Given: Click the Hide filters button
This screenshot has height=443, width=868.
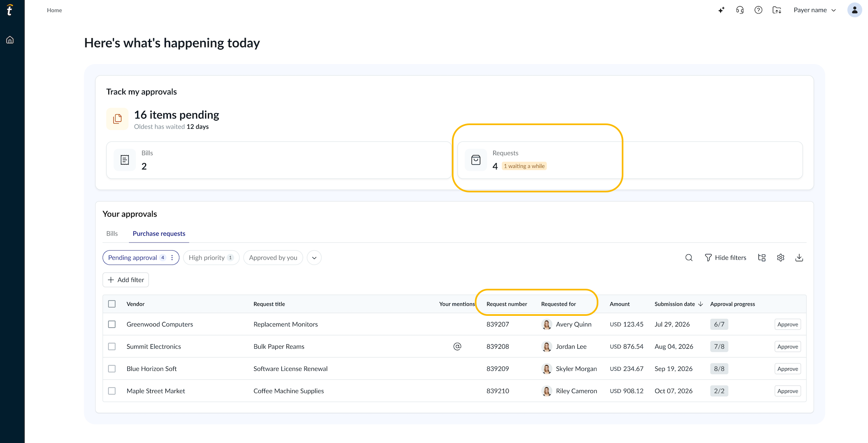Looking at the screenshot, I should tap(726, 258).
